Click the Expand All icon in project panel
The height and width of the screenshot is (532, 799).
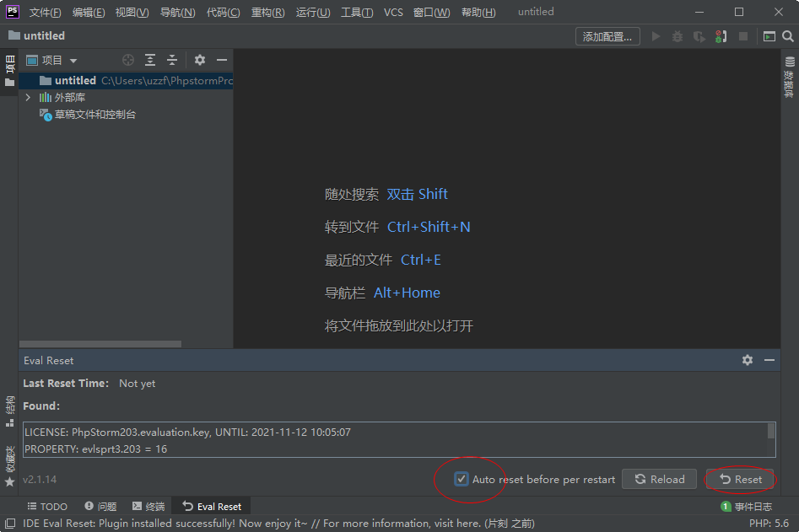(x=150, y=60)
